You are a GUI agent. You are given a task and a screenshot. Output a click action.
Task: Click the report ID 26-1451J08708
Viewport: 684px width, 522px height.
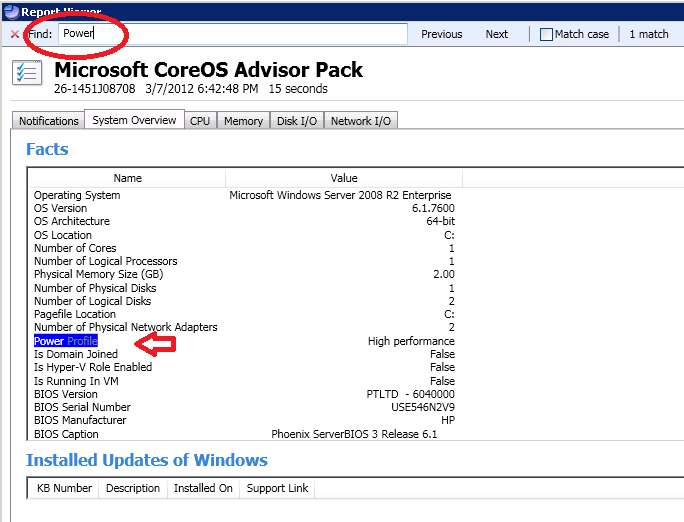[x=95, y=89]
